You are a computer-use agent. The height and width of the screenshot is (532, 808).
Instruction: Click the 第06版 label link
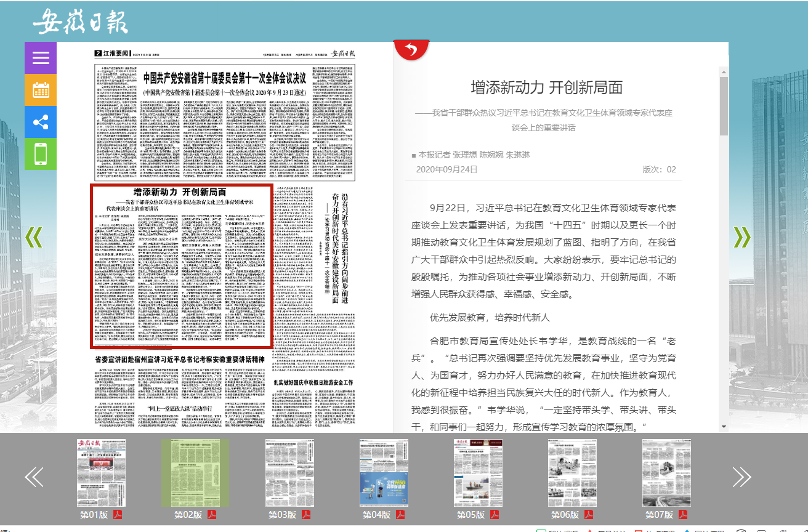[x=565, y=515]
